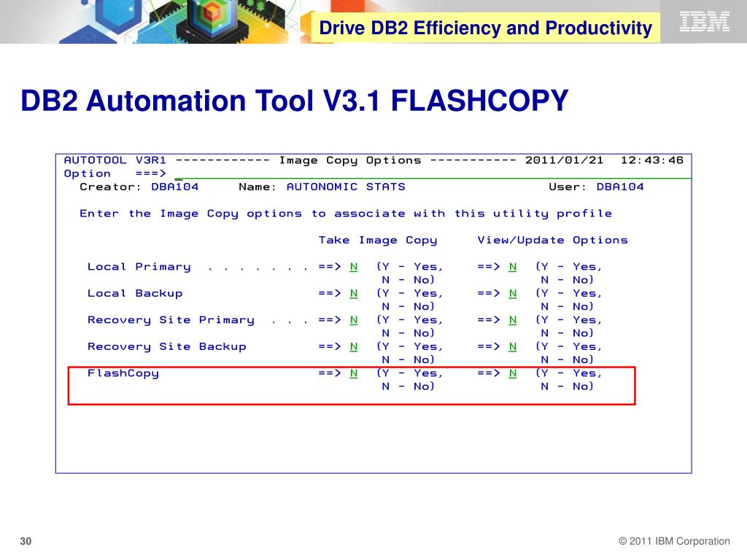Click the Option command input line
Image resolution: width=747 pixels, height=560 pixels.
click(433, 174)
